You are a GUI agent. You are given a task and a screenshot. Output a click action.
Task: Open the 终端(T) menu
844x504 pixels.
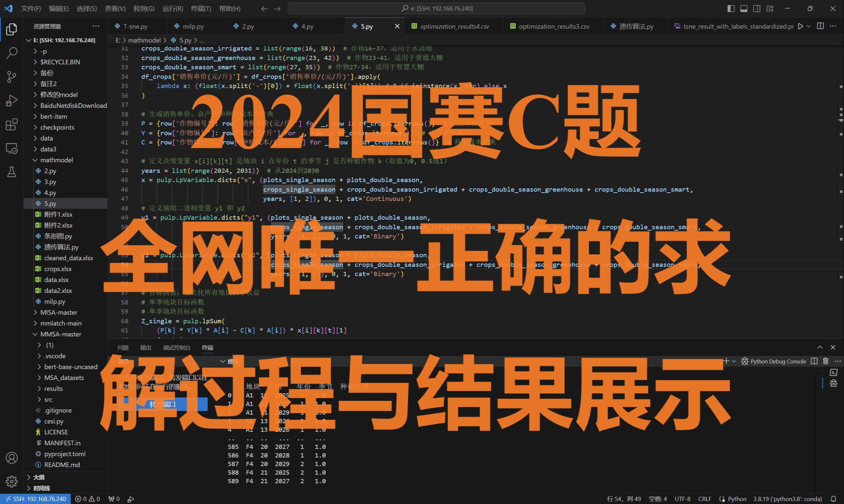(201, 9)
